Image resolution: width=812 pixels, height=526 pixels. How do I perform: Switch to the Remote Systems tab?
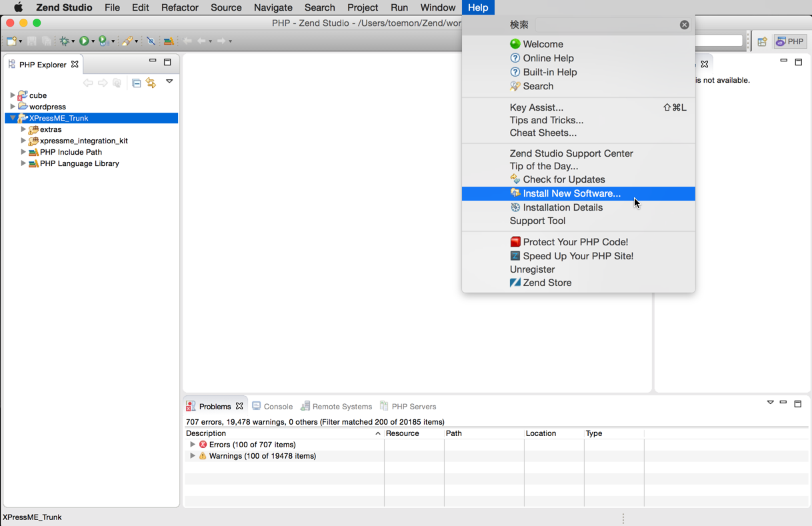click(x=336, y=406)
